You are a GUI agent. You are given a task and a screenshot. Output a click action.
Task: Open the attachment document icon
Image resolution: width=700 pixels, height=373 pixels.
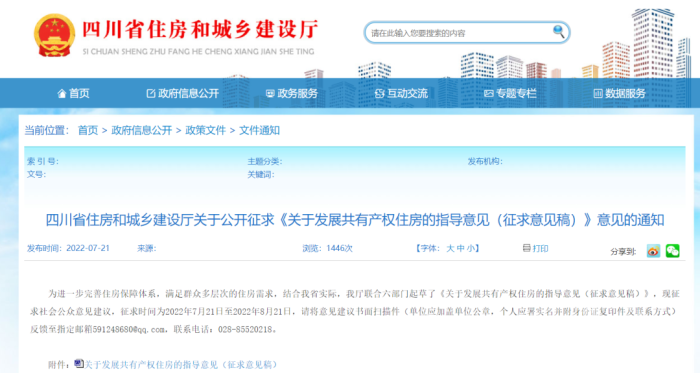coord(79,364)
